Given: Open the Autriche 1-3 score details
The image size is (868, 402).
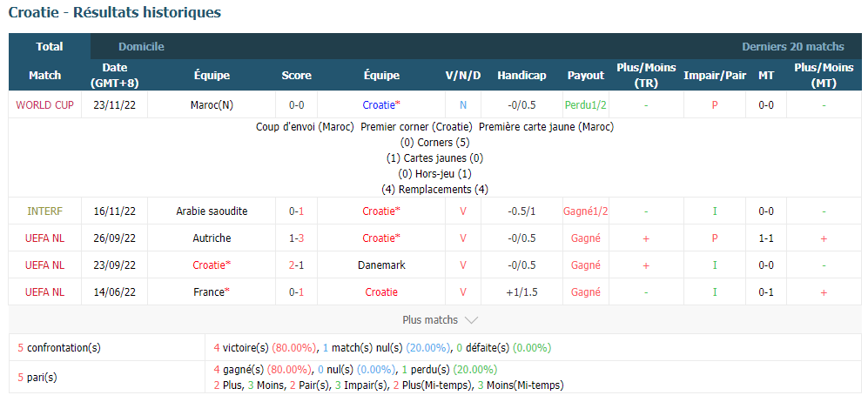Looking at the screenshot, I should [x=296, y=238].
